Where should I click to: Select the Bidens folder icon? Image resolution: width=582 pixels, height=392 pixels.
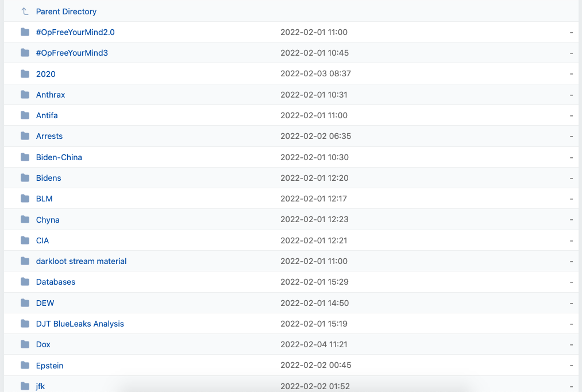coord(25,178)
